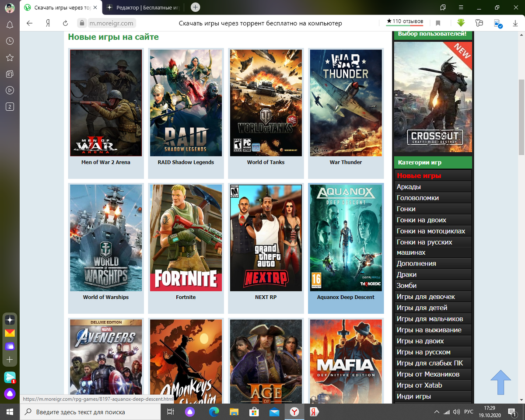
Task: Open the translate page icon
Action: tap(497, 23)
